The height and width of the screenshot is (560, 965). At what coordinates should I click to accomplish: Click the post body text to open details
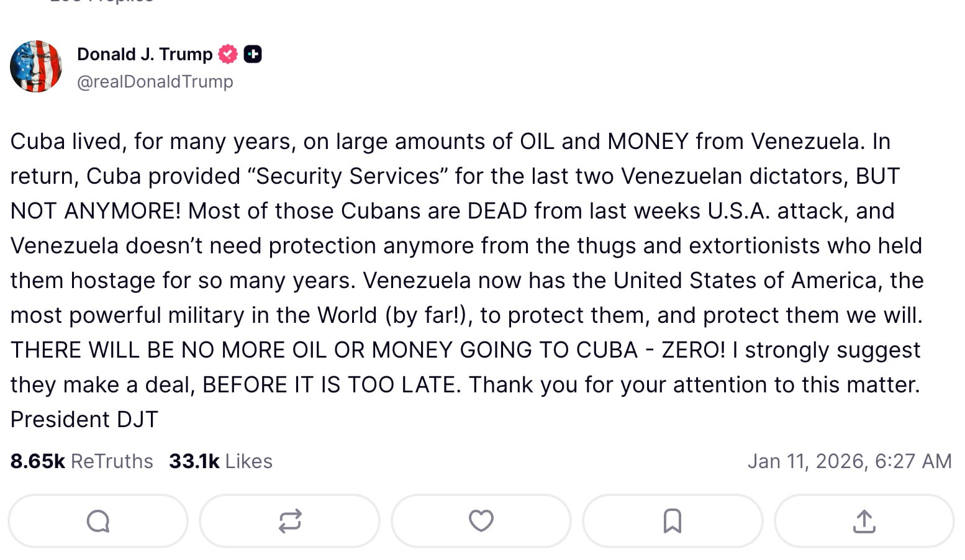[x=466, y=279]
